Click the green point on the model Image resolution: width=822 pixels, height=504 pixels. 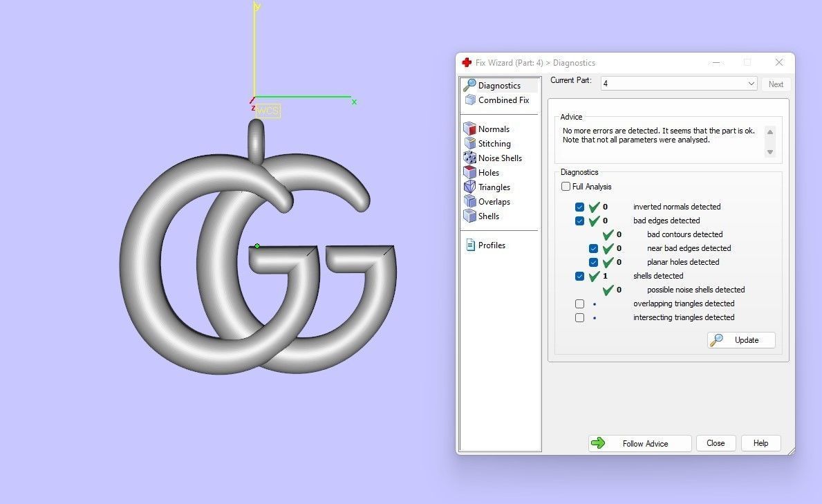coord(257,246)
